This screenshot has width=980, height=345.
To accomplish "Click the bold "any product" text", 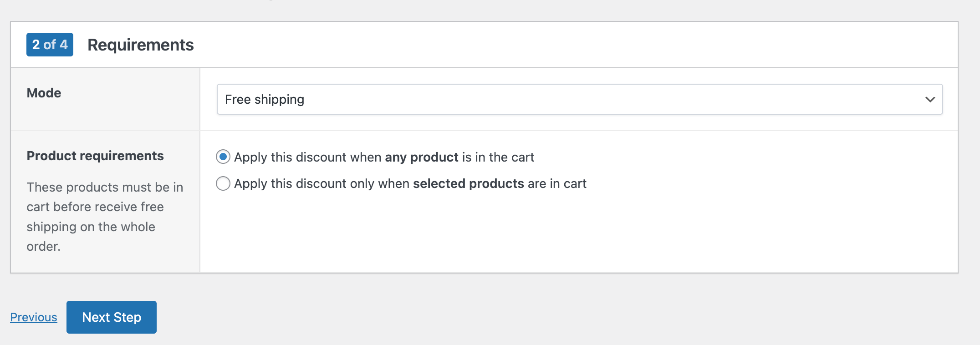I will coord(422,157).
